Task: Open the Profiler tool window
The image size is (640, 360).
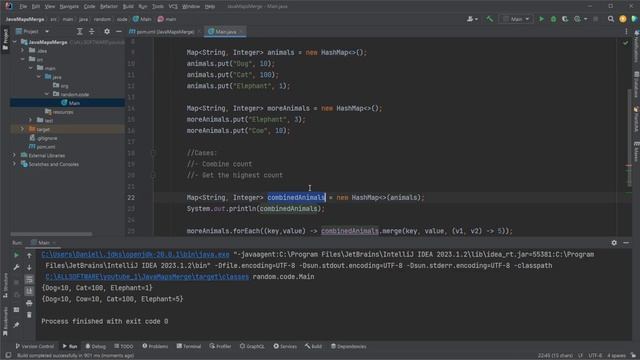Action: 220,346
